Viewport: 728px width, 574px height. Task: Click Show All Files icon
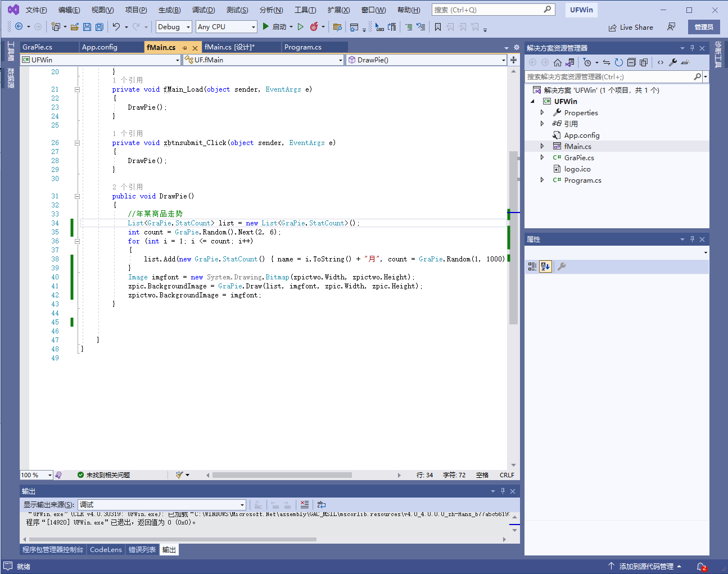(x=644, y=62)
